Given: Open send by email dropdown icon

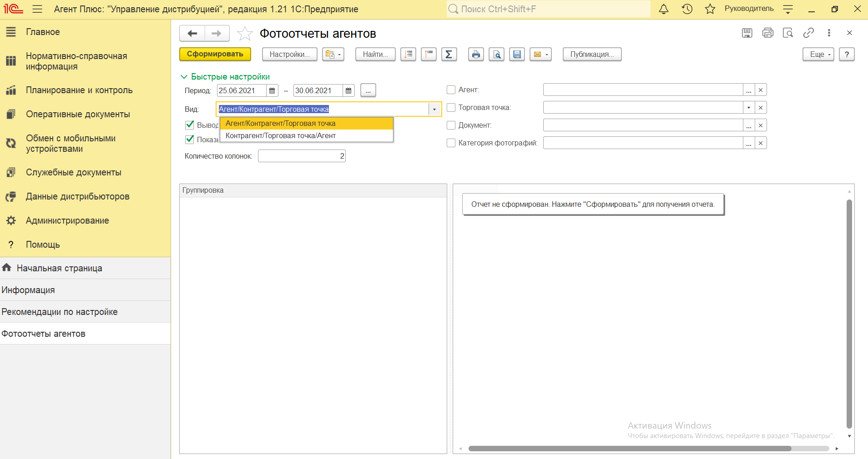Looking at the screenshot, I should coord(540,54).
